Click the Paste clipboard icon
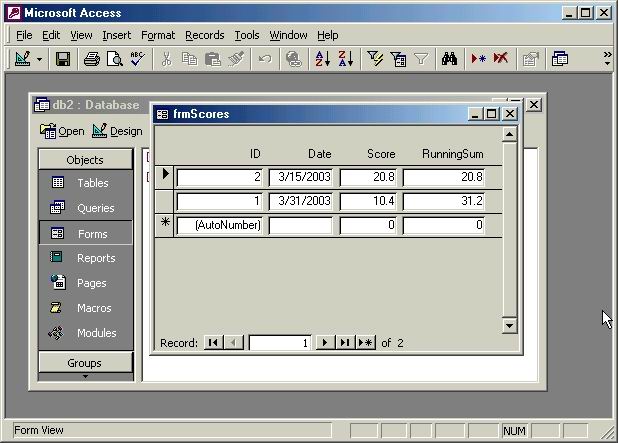 [213, 59]
